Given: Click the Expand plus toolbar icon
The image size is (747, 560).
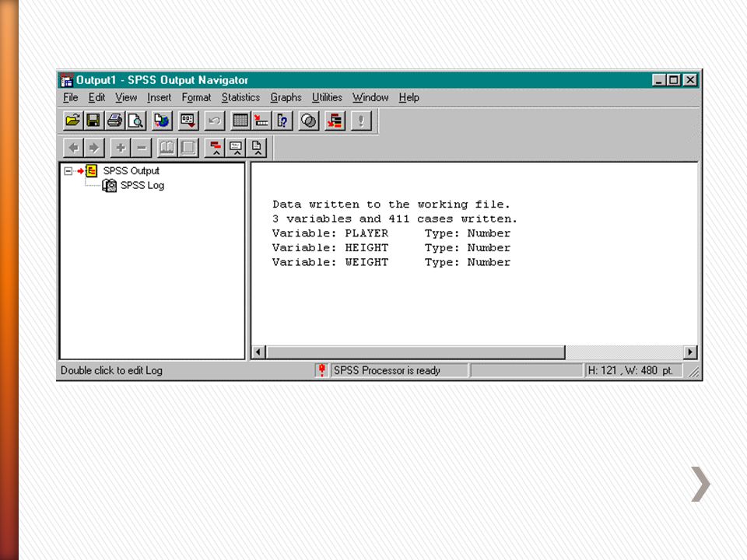Looking at the screenshot, I should click(121, 148).
